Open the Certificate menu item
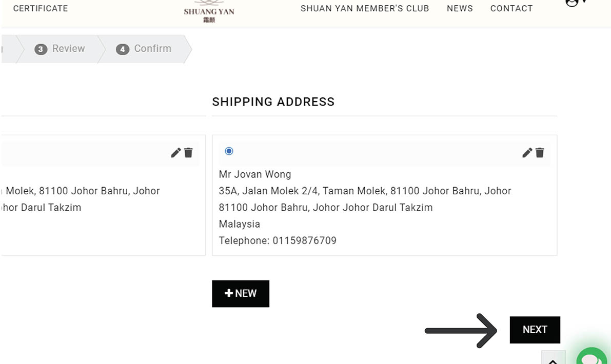This screenshot has width=611, height=364. 41,8
